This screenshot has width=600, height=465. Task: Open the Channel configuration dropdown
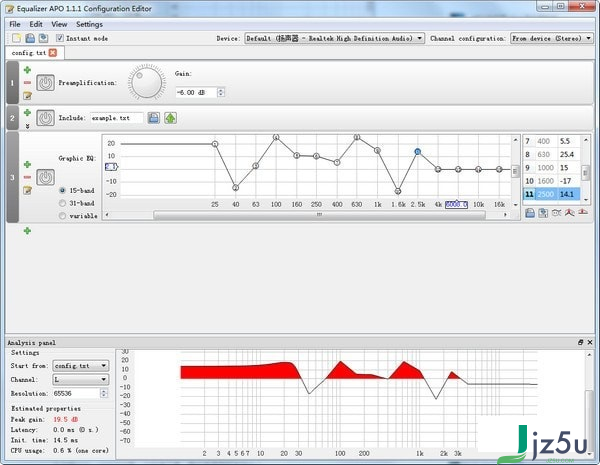pos(552,38)
